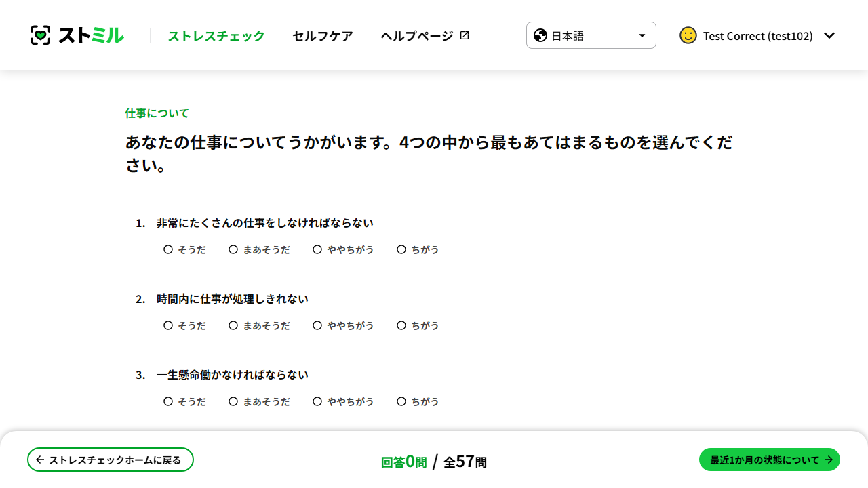868x488 pixels.
Task: Open the 日本語 language dropdown
Action: click(591, 35)
